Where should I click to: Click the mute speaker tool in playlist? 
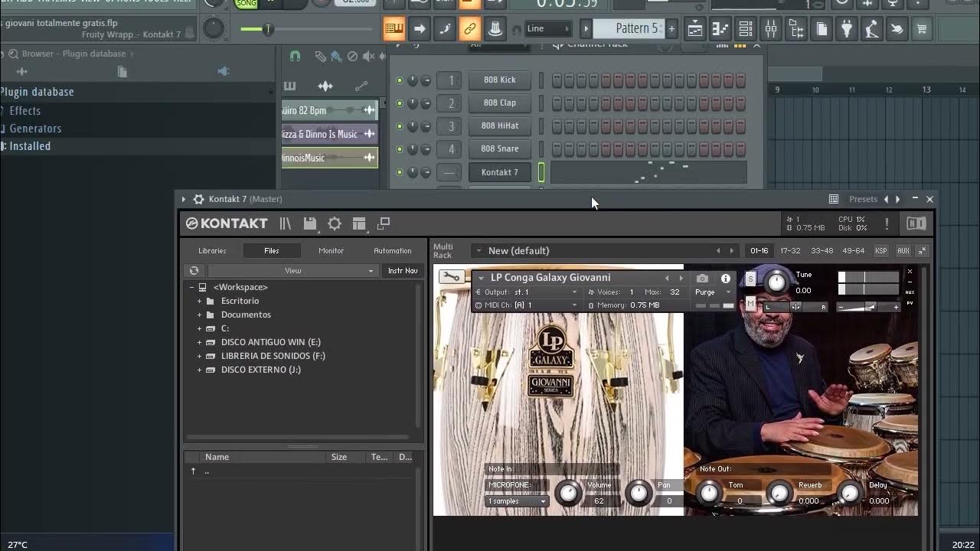pos(368,56)
